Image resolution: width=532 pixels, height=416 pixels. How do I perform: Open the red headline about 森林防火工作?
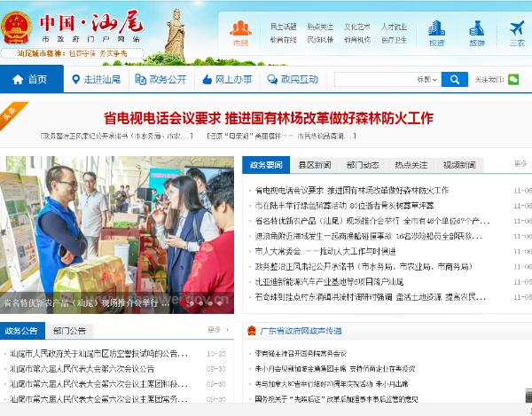[269, 118]
